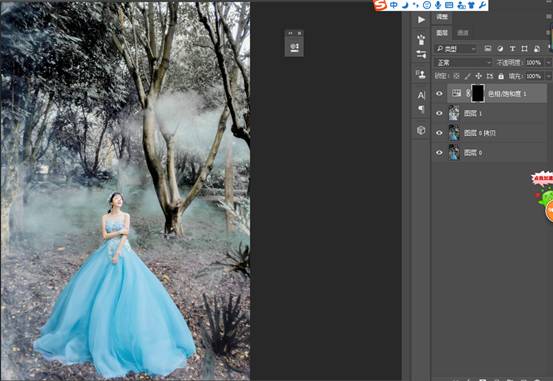This screenshot has width=553, height=381.
Task: Toggle lock all padlock icon
Action: click(x=501, y=76)
